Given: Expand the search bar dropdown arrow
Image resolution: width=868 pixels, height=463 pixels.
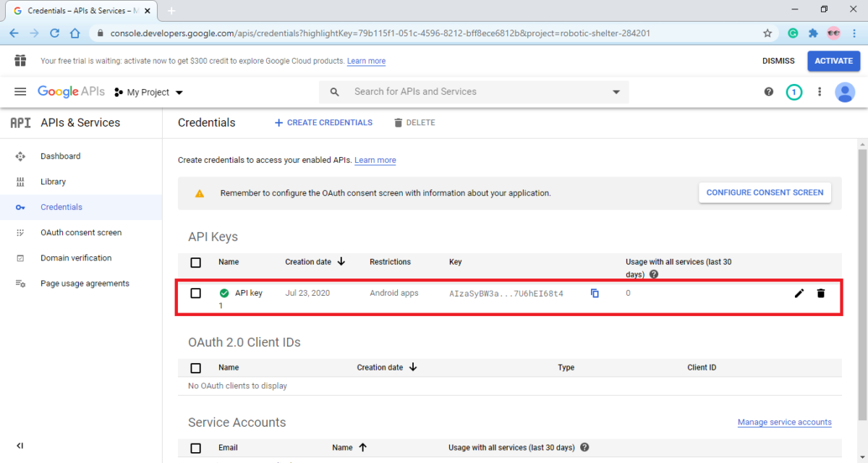Looking at the screenshot, I should tap(616, 92).
